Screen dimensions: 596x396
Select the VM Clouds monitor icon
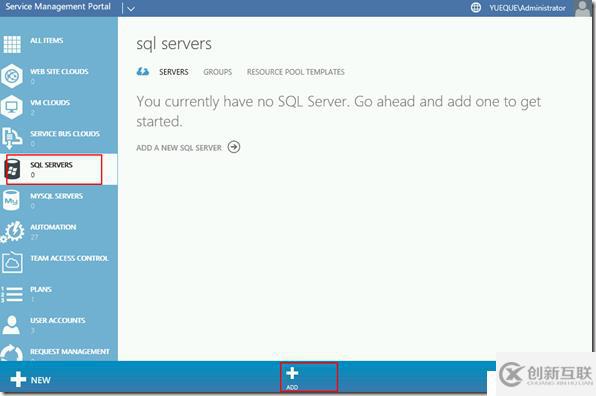point(12,107)
